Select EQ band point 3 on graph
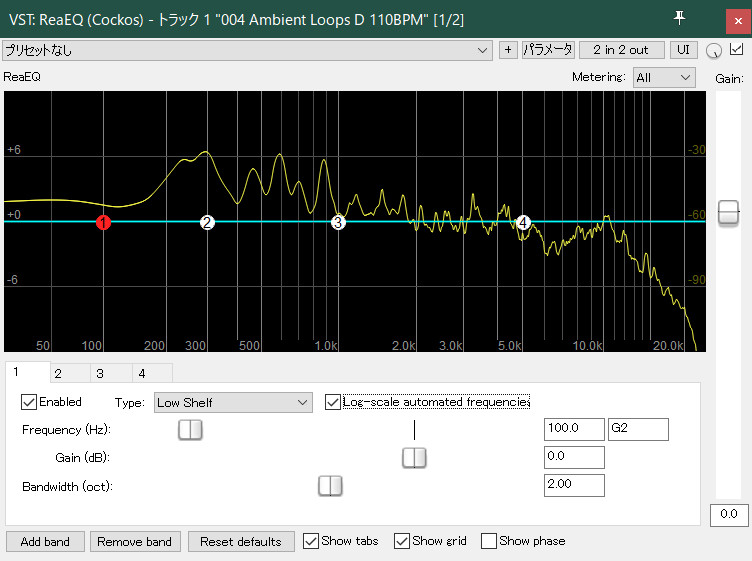752x561 pixels. (338, 222)
